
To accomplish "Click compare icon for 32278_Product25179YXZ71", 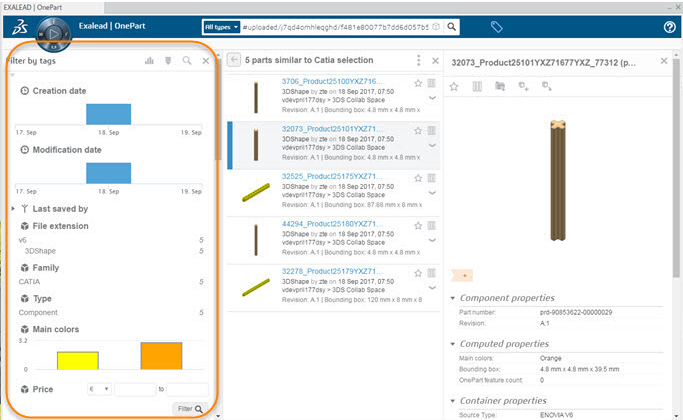I will click(x=432, y=273).
